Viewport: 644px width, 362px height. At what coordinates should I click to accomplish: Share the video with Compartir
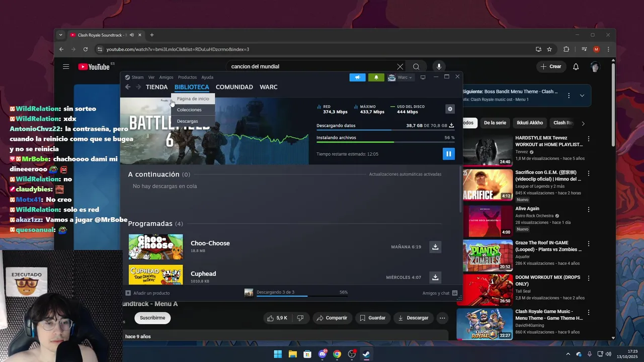point(332,318)
